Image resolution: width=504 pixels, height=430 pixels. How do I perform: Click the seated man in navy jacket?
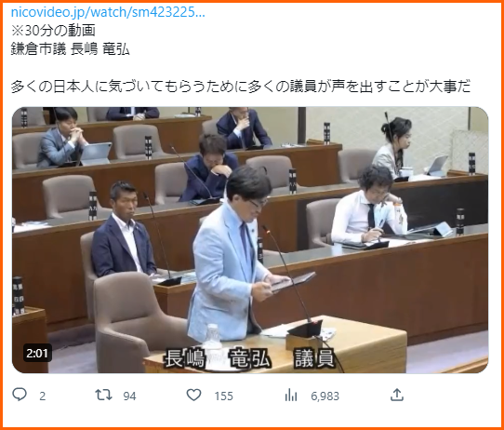click(124, 230)
